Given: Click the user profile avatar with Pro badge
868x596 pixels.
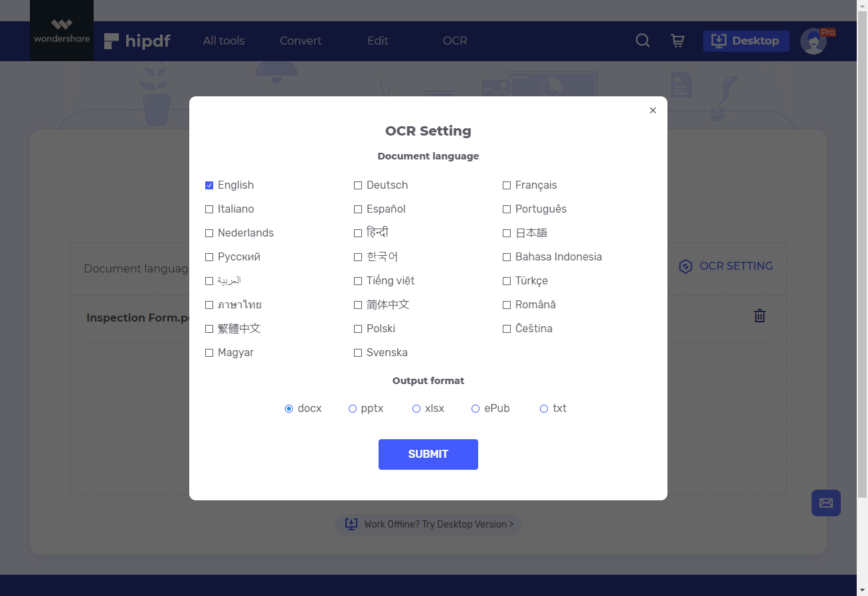Looking at the screenshot, I should 814,41.
